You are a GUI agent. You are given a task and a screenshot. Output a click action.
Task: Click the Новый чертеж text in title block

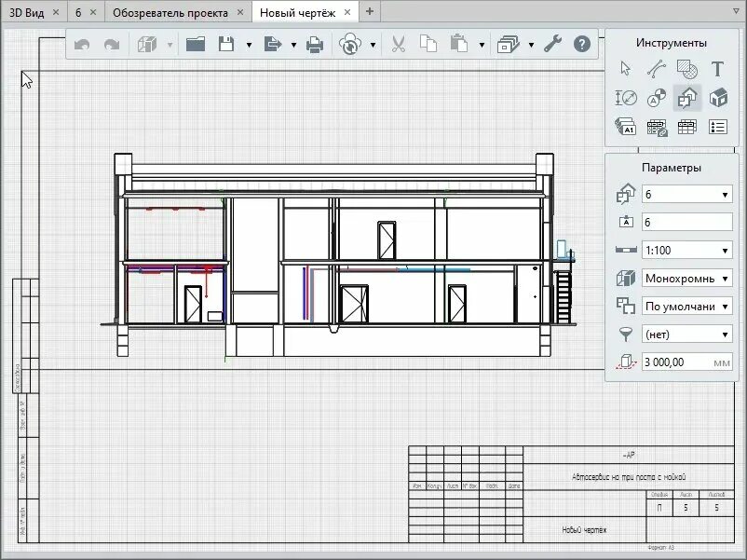coord(584,529)
